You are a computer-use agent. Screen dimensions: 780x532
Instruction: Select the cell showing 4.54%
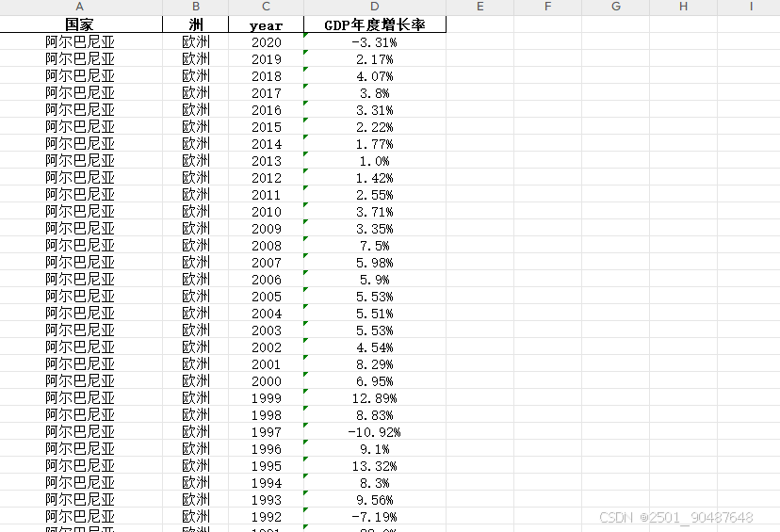(x=375, y=347)
